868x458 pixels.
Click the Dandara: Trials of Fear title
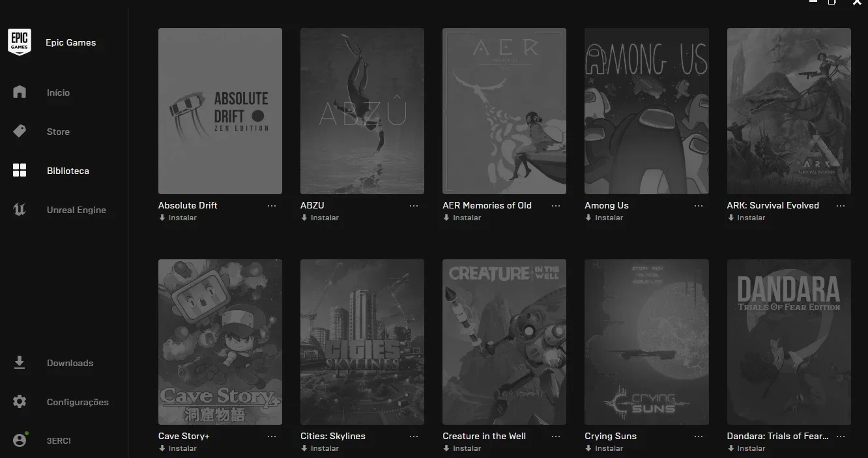[x=778, y=436]
